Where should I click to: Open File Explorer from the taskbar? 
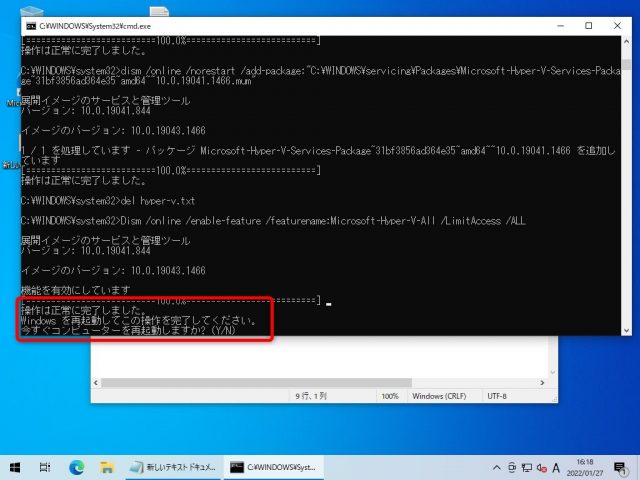coord(108,467)
